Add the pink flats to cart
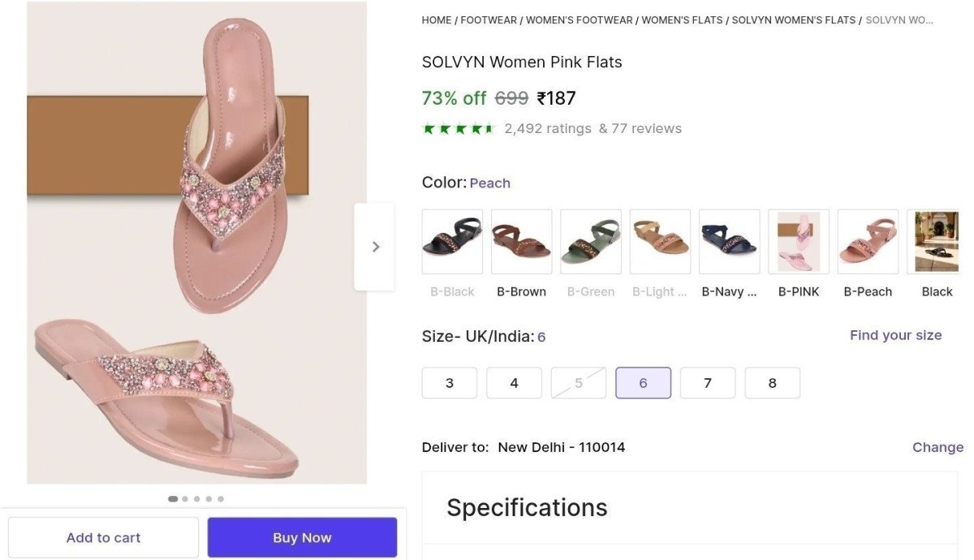This screenshot has width=974, height=560. [x=103, y=536]
